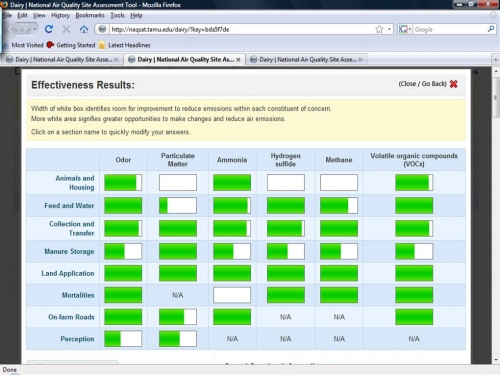Bookmark this page with the star icon

pyautogui.click(x=379, y=29)
